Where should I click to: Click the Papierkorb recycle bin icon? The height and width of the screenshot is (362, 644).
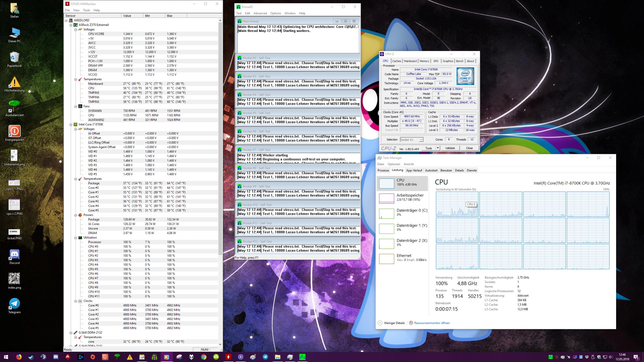(14, 58)
